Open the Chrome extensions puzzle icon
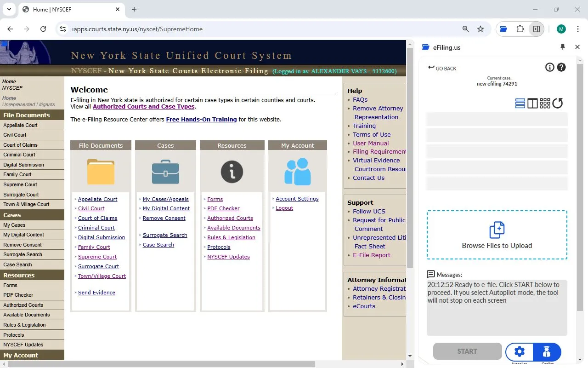The height and width of the screenshot is (368, 588). [x=520, y=29]
